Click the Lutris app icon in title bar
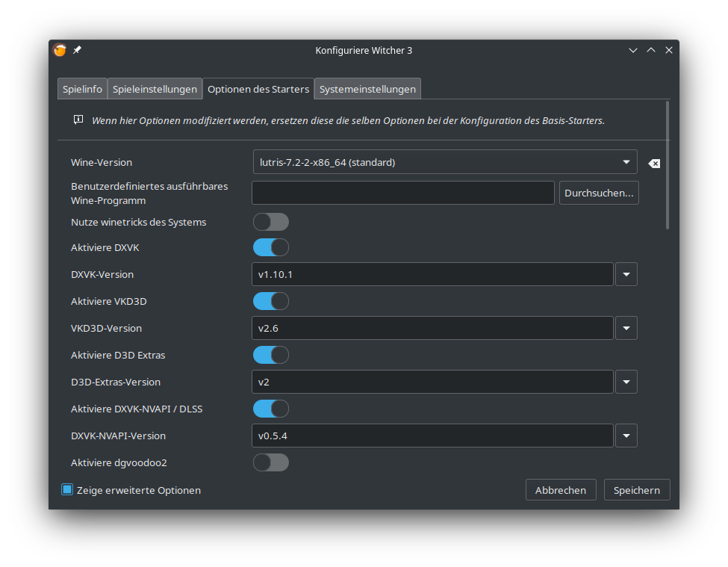Viewport: 728px width, 567px height. pyautogui.click(x=60, y=50)
